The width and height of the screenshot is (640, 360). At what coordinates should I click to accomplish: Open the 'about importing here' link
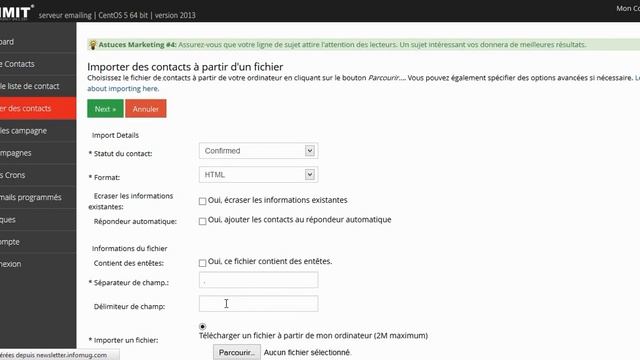point(123,89)
